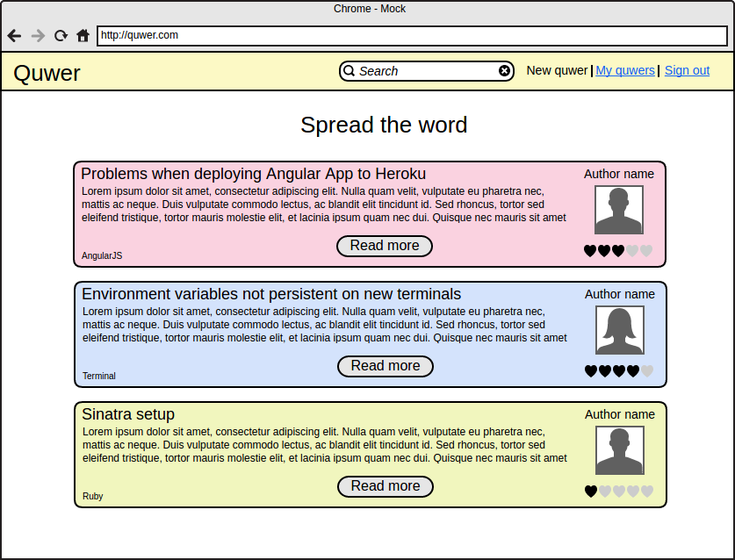Read more of the Angular Heroku post
The width and height of the screenshot is (735, 560).
385,246
